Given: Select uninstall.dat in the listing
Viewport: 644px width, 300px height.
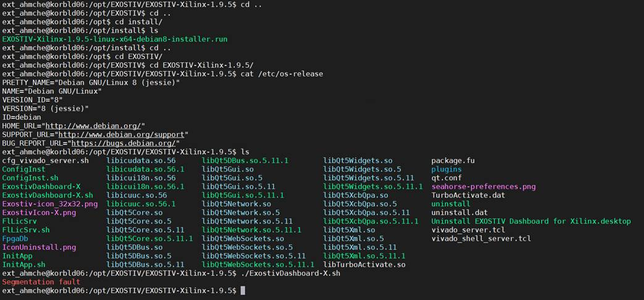Looking at the screenshot, I should point(459,212).
